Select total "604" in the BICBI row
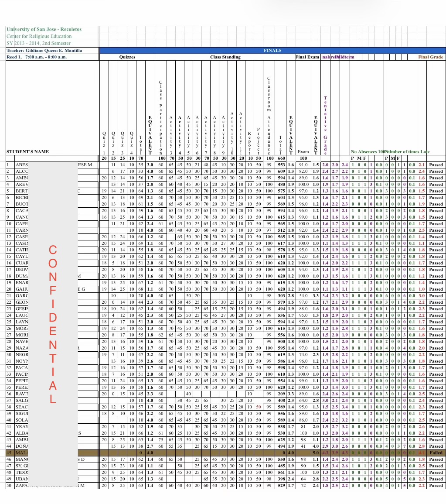This screenshot has height=504, width=446. pos(281,198)
